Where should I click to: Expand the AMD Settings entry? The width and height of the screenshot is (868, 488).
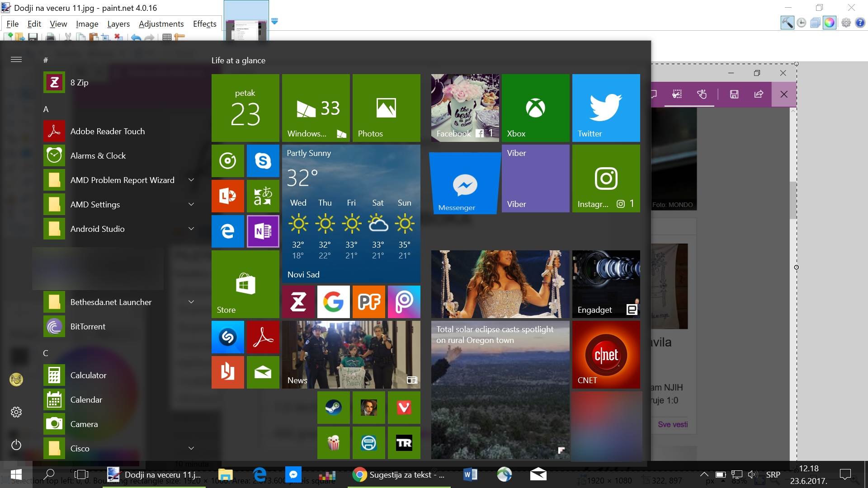pos(191,204)
